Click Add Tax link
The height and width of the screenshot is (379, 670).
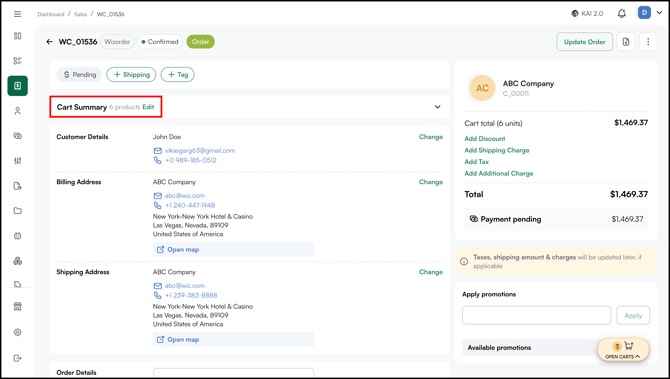(476, 162)
